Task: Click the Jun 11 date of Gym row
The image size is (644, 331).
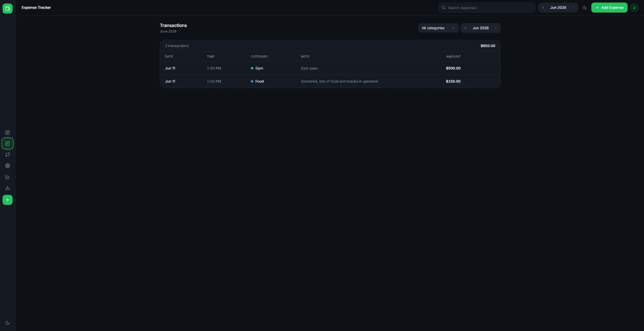Action: [170, 68]
